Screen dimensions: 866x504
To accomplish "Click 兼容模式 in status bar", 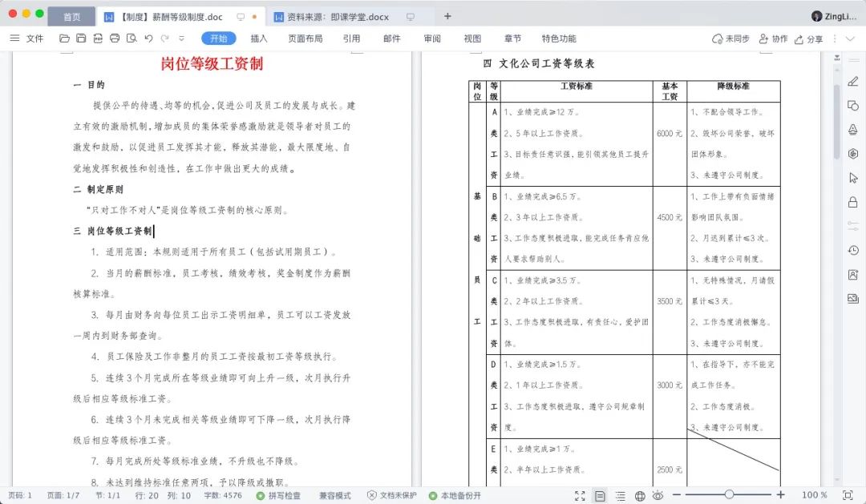I will [x=334, y=496].
